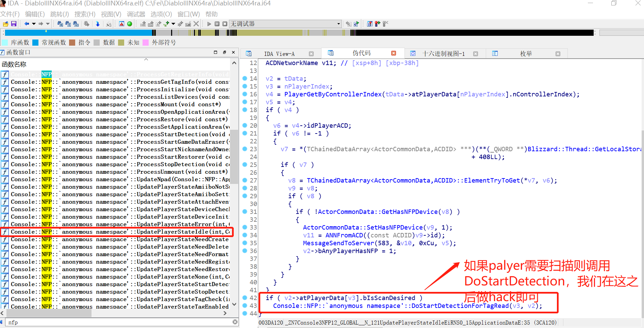This screenshot has width=644, height=328.
Task: Click the blue window-list toolbar icon
Action: pos(369,24)
